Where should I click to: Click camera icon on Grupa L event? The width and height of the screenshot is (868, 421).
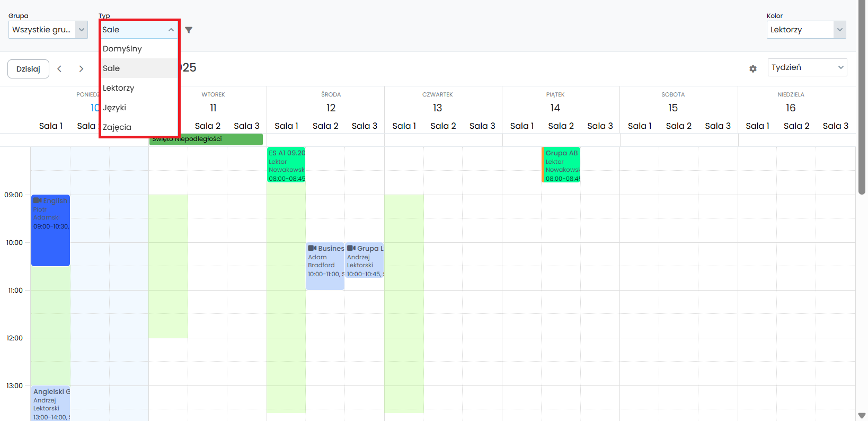[x=351, y=248]
